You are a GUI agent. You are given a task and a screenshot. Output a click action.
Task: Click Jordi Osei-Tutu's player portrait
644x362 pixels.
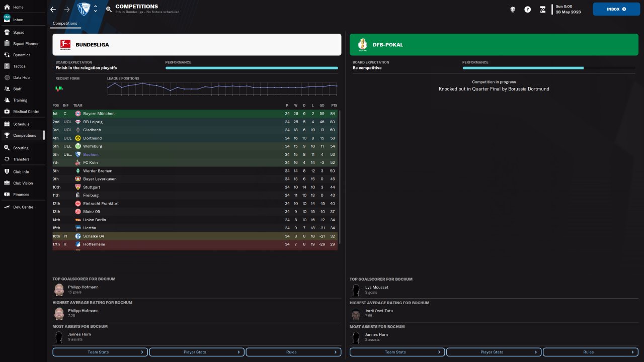point(356,314)
